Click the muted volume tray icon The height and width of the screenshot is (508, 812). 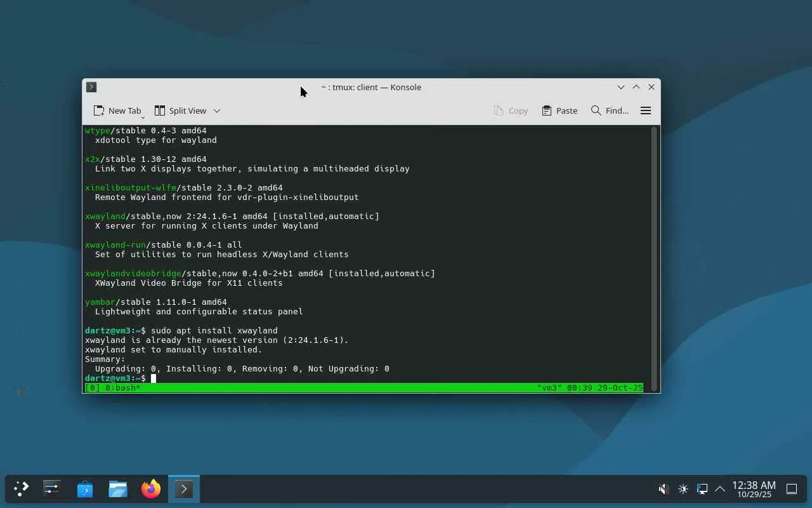click(x=664, y=489)
